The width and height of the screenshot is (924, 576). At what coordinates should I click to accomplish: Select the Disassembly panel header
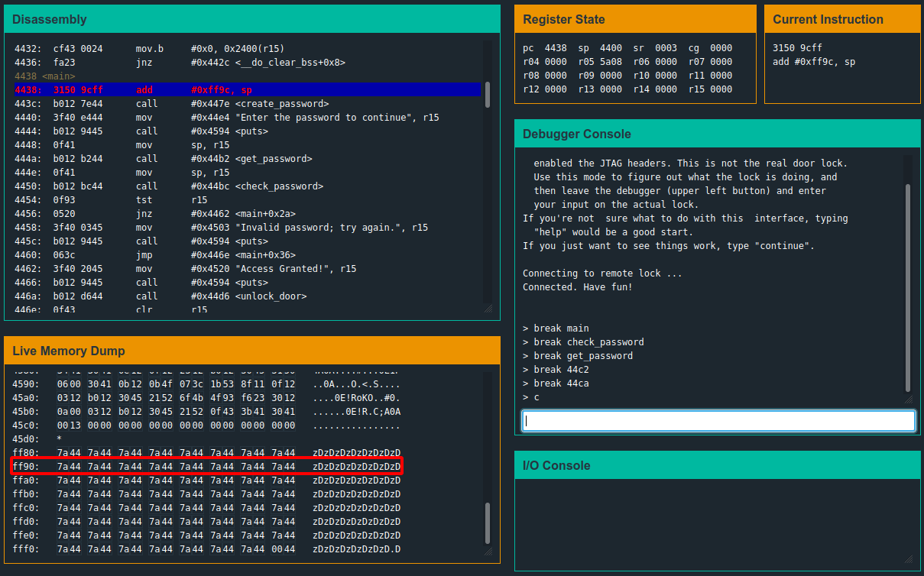(252, 19)
